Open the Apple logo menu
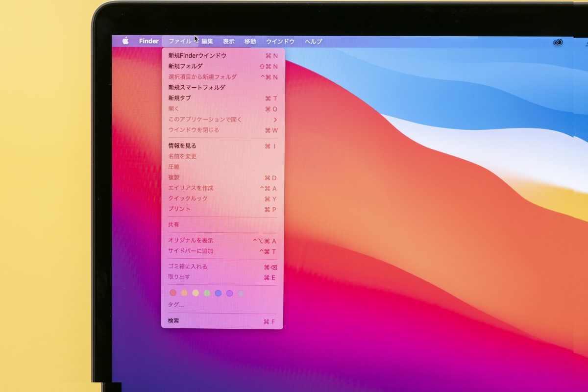The height and width of the screenshot is (392, 588). coord(125,42)
